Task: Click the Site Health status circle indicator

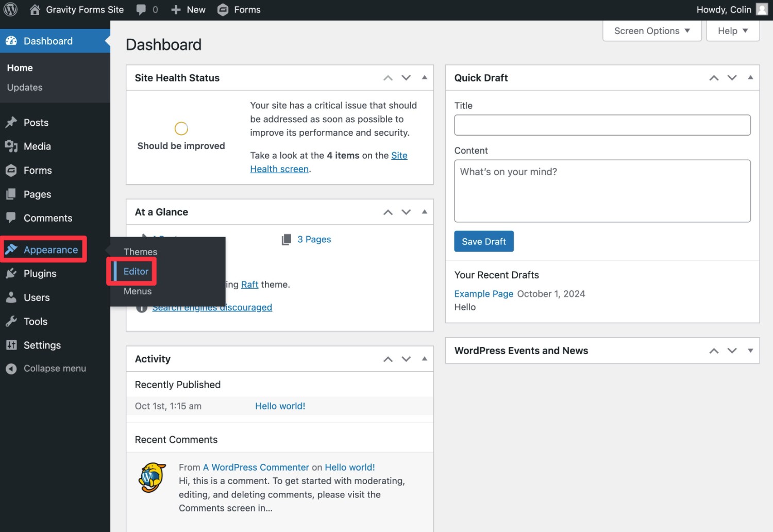Action: [x=181, y=128]
